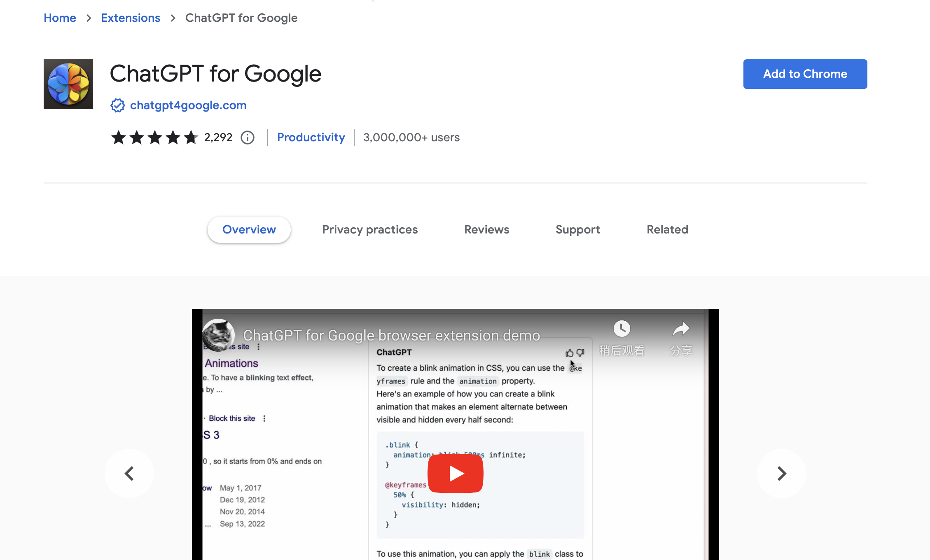Image resolution: width=930 pixels, height=560 pixels.
Task: Click the Reviews tab
Action: pos(486,229)
